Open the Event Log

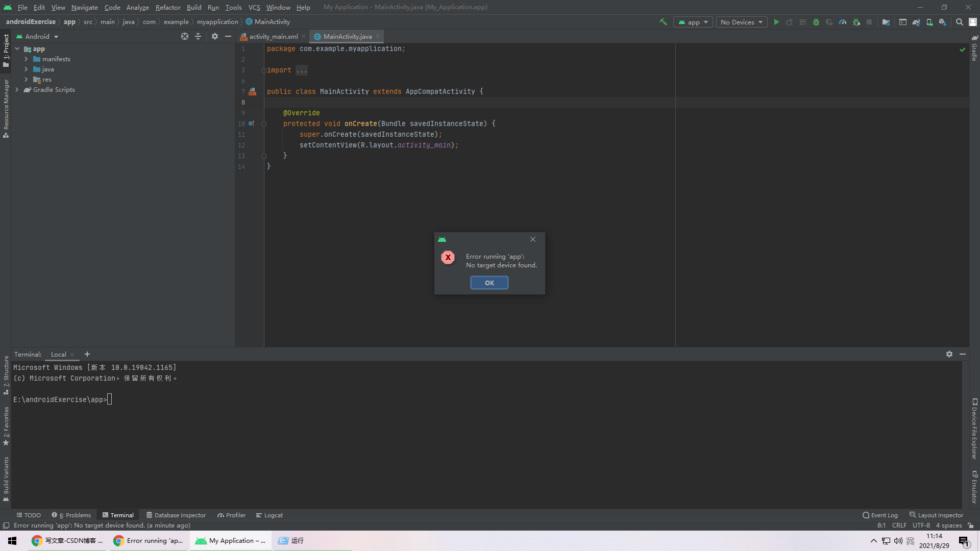881,515
